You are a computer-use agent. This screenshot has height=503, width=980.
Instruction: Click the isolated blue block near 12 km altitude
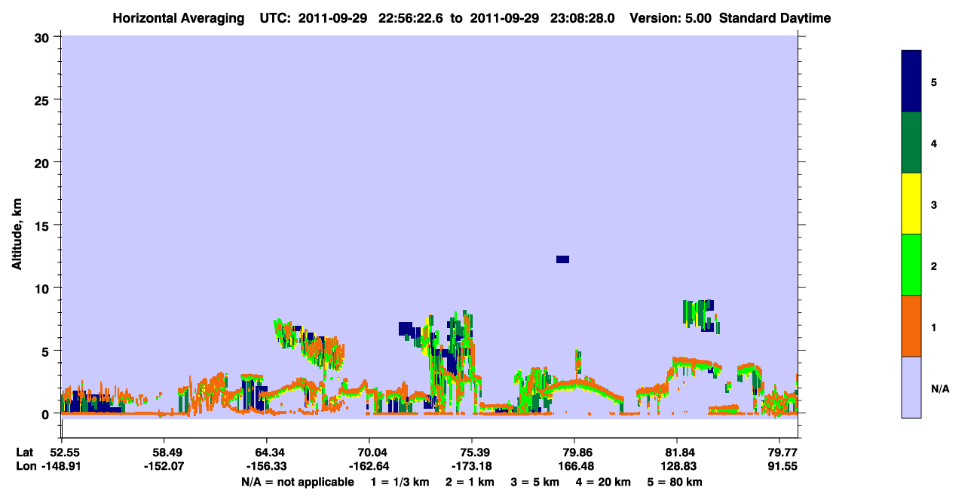pyautogui.click(x=562, y=259)
